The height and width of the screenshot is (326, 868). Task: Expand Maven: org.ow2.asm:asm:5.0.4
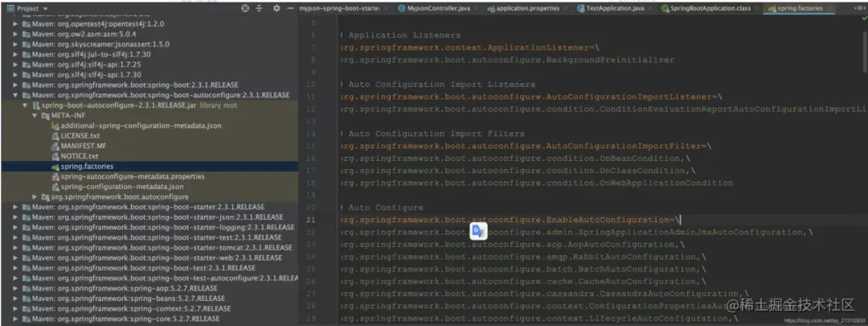pyautogui.click(x=15, y=35)
